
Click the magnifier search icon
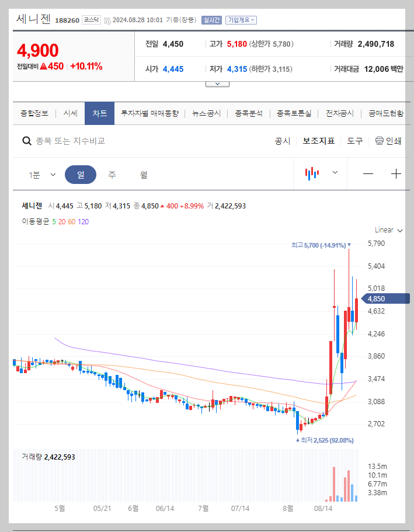tap(27, 141)
